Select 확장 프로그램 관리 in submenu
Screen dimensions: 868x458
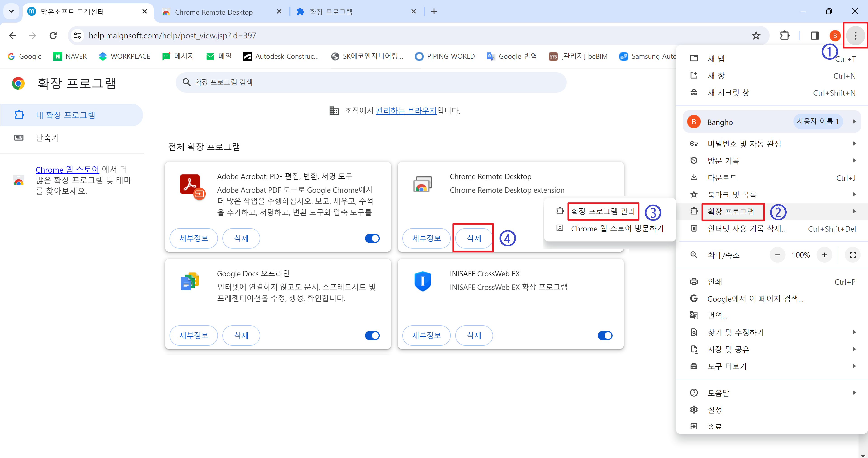[610, 211]
